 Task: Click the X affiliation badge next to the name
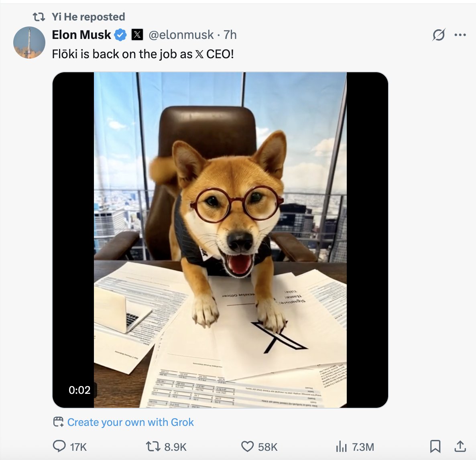coord(137,35)
